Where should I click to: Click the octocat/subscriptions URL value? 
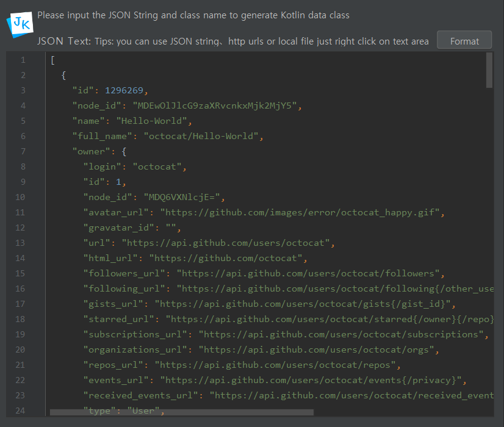pos(341,334)
